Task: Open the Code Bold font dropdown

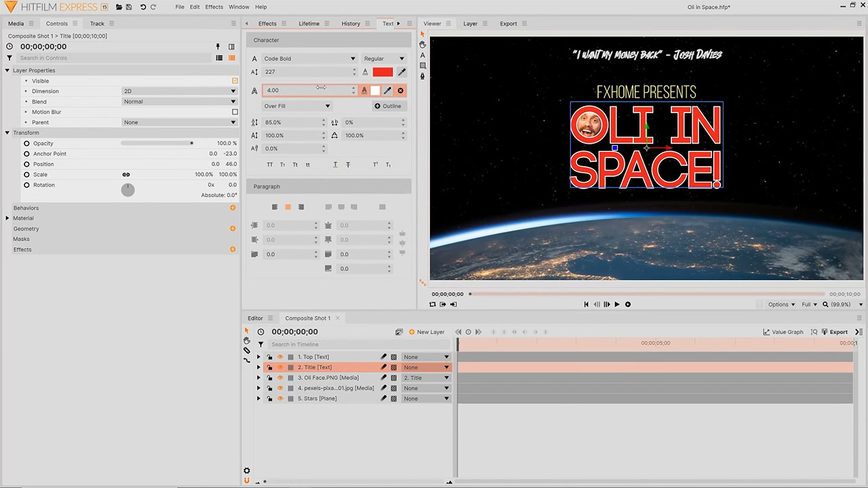Action: (x=309, y=58)
